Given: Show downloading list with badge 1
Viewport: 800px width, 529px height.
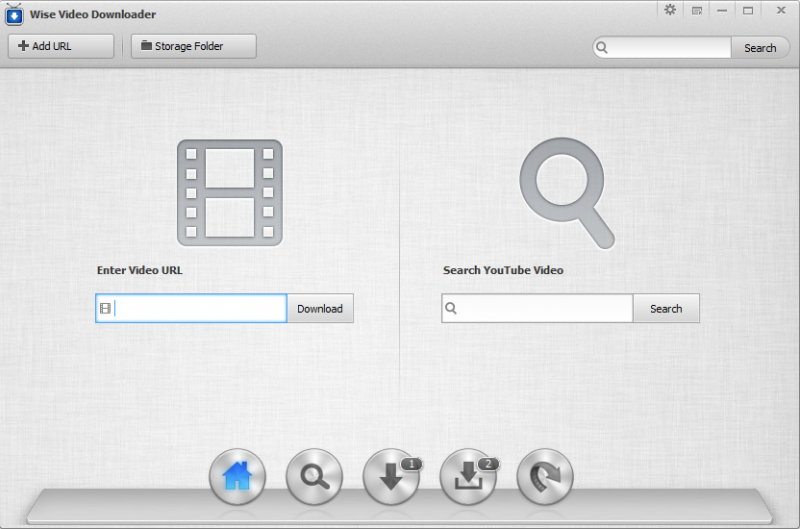Looking at the screenshot, I should point(391,476).
